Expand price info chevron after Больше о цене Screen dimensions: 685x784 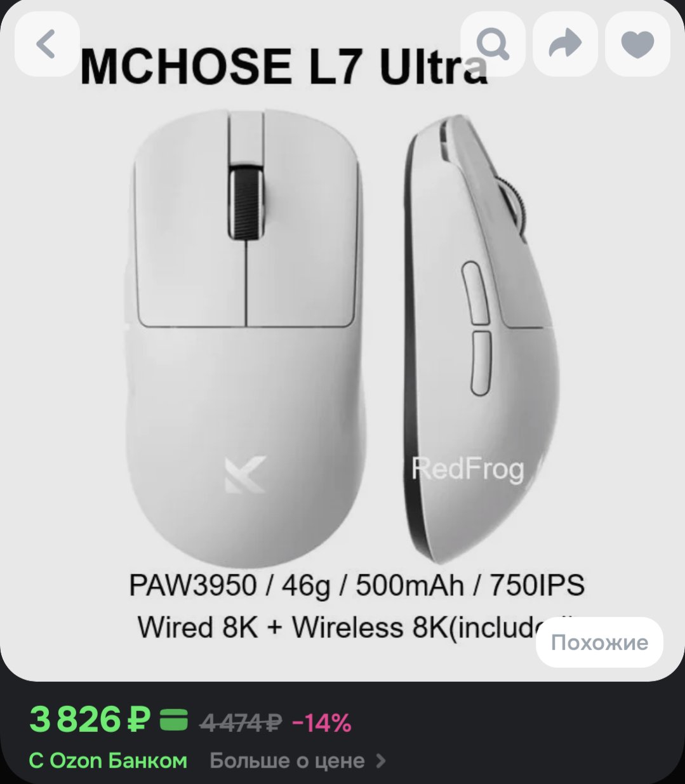380,761
